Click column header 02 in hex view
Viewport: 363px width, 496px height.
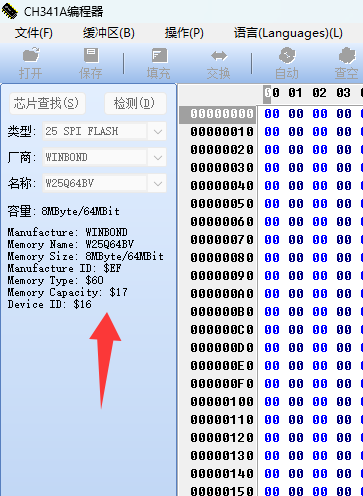coord(319,93)
